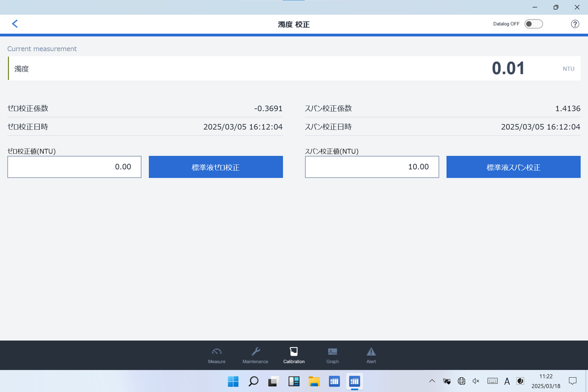
Task: Switch to the Maintenance tab
Action: coord(255,355)
